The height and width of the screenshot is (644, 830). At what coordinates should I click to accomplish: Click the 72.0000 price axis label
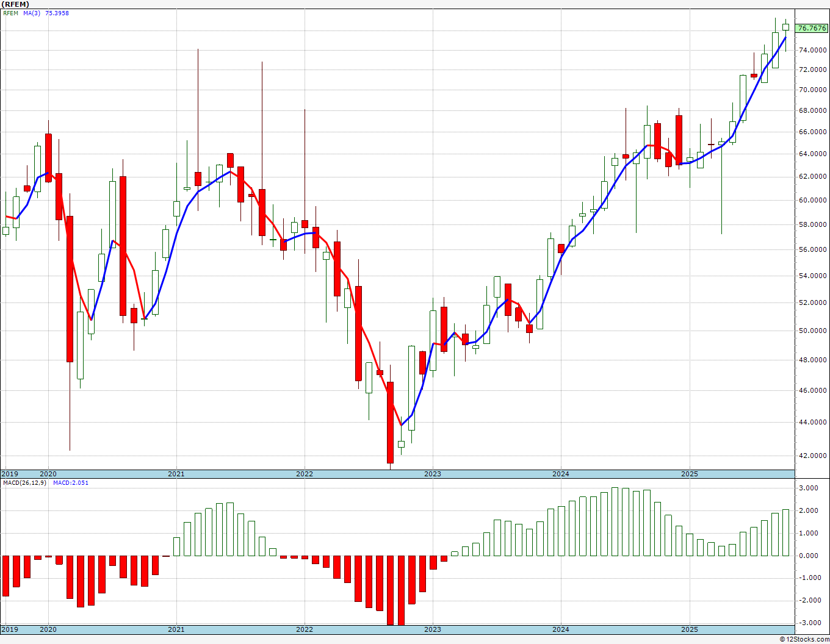coord(813,70)
